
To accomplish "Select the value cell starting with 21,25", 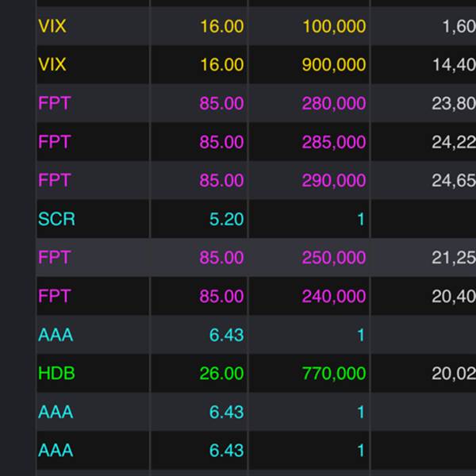I will tap(453, 257).
